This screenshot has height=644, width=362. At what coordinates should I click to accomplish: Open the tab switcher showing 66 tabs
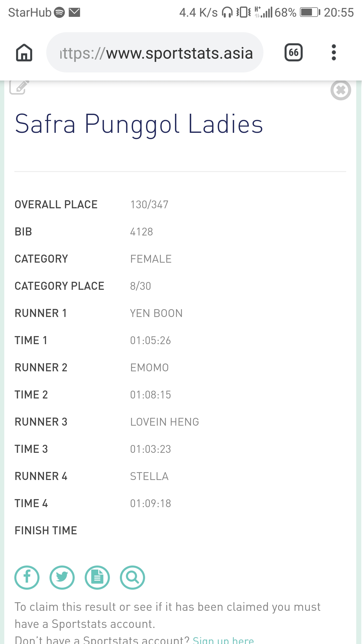[x=293, y=53]
